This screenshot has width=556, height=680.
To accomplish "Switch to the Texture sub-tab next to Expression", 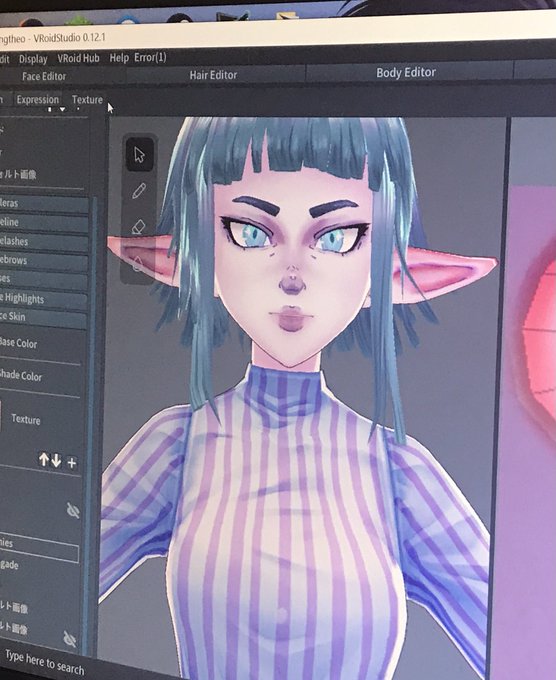I will 87,100.
